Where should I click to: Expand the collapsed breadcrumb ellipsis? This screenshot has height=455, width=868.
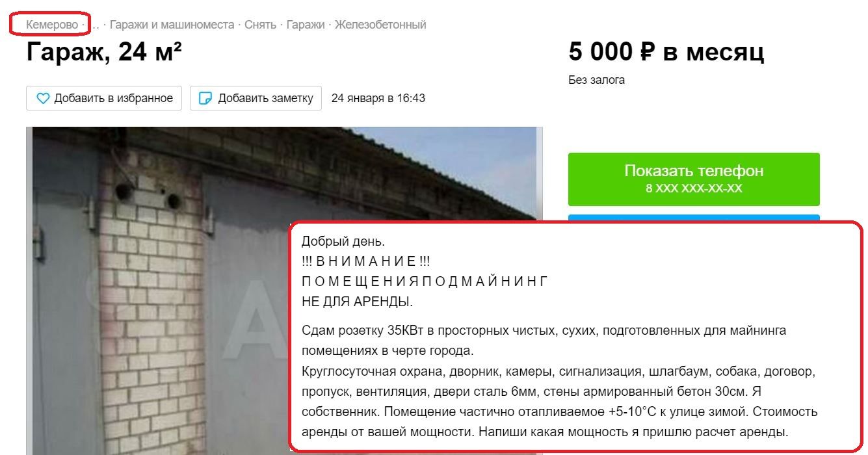click(x=96, y=25)
